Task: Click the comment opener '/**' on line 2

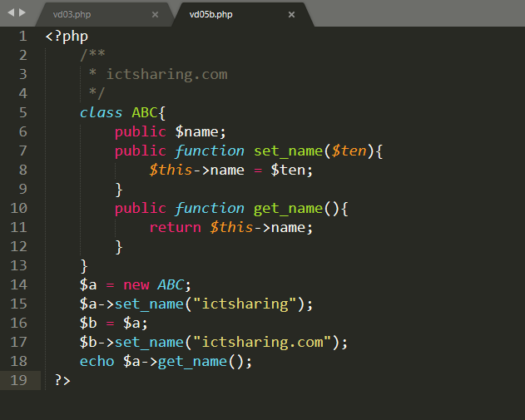Action: click(x=92, y=55)
